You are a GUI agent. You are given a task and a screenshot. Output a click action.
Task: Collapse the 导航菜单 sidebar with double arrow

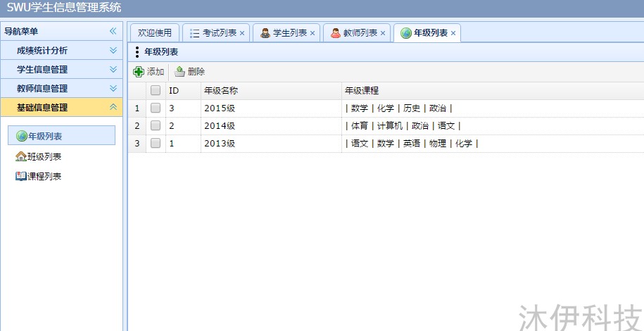pyautogui.click(x=113, y=31)
